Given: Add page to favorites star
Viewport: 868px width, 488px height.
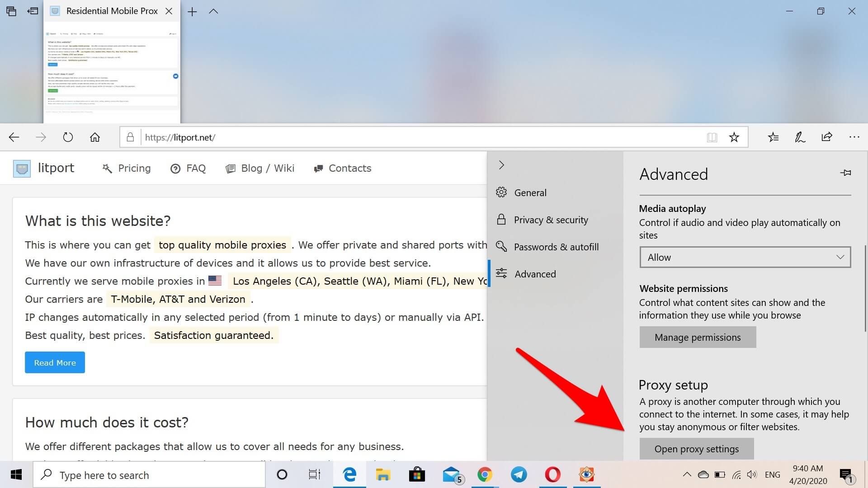Looking at the screenshot, I should [734, 137].
